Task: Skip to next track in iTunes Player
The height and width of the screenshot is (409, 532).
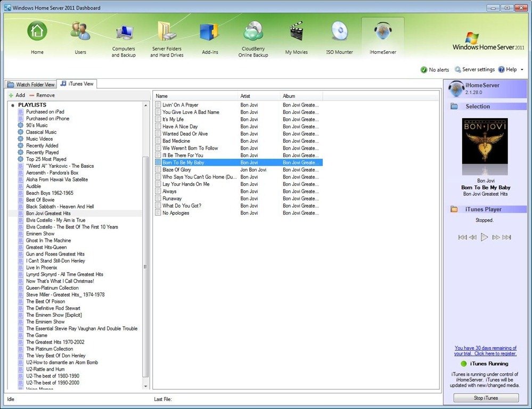Action: (506, 238)
